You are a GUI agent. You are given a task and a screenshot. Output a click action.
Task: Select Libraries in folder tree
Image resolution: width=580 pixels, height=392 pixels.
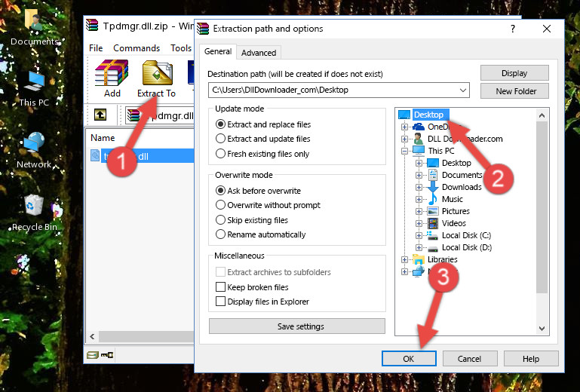pyautogui.click(x=443, y=259)
